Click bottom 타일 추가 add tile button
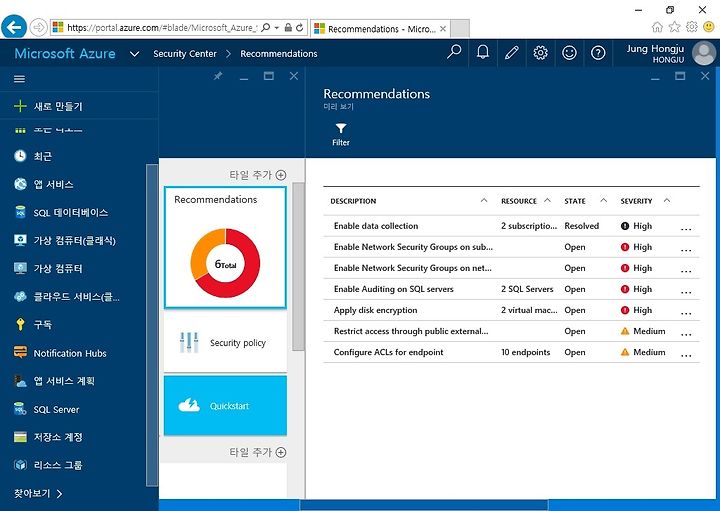720x511 pixels. tap(258, 452)
